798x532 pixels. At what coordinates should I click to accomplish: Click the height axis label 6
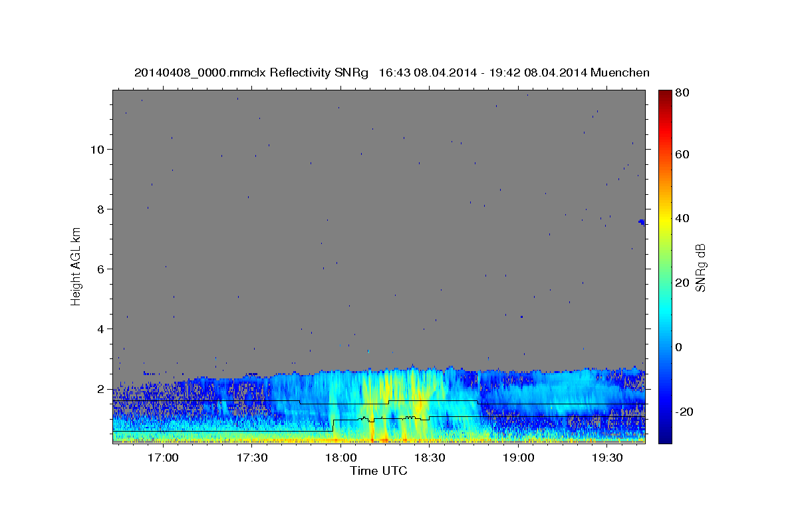tap(101, 269)
